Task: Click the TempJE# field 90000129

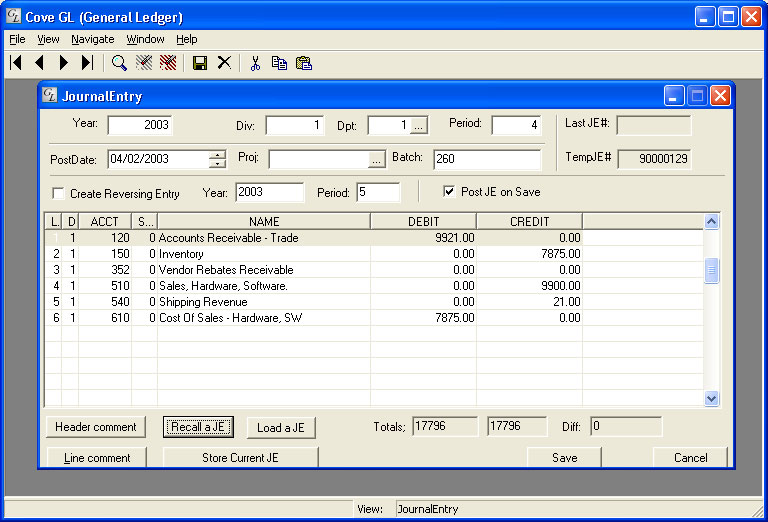Action: point(654,159)
